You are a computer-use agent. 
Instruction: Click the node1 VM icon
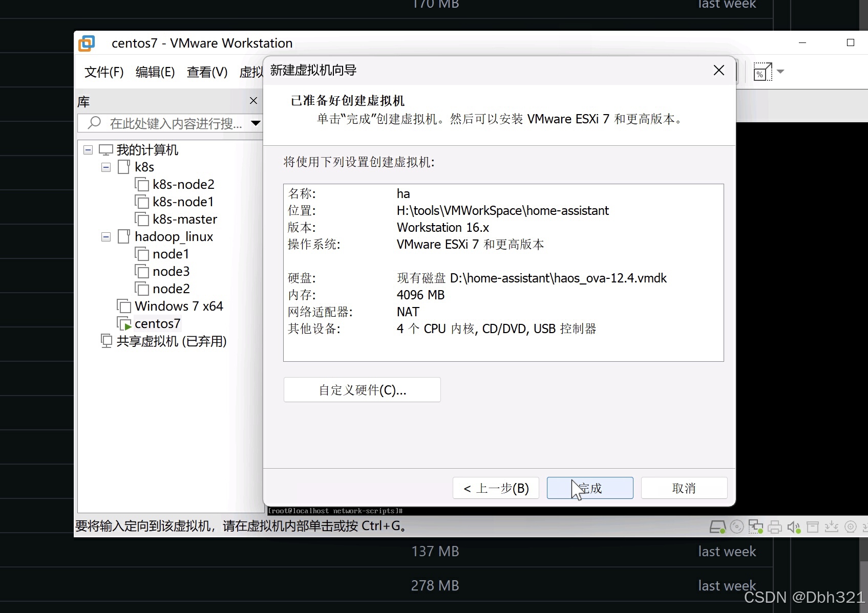click(142, 254)
